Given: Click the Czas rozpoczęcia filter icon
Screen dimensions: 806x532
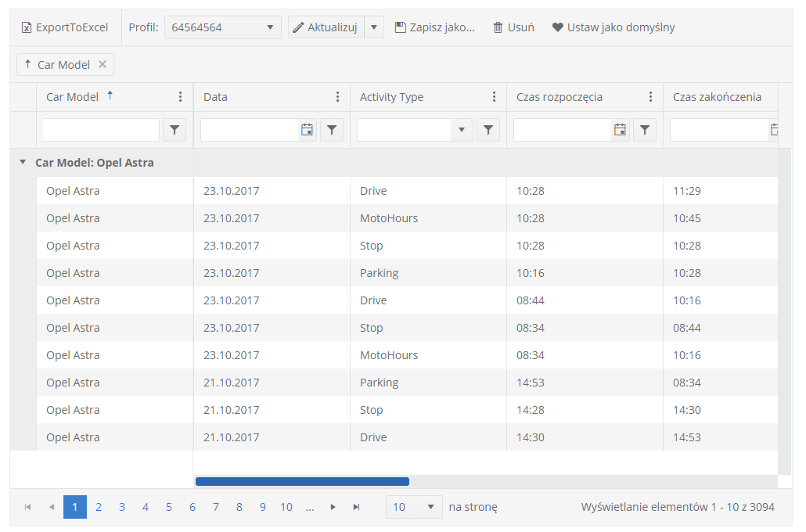Looking at the screenshot, I should (x=644, y=130).
